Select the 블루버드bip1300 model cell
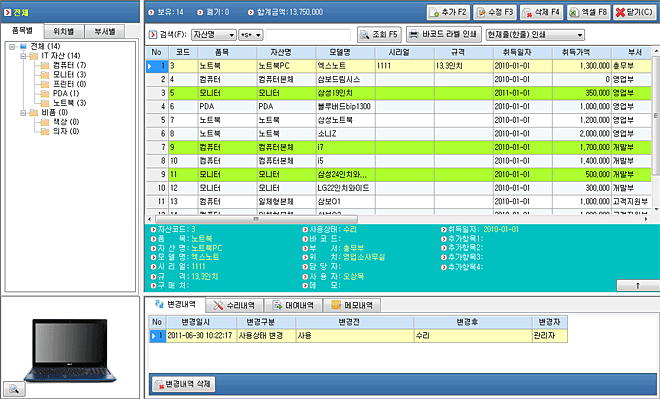 (345, 106)
